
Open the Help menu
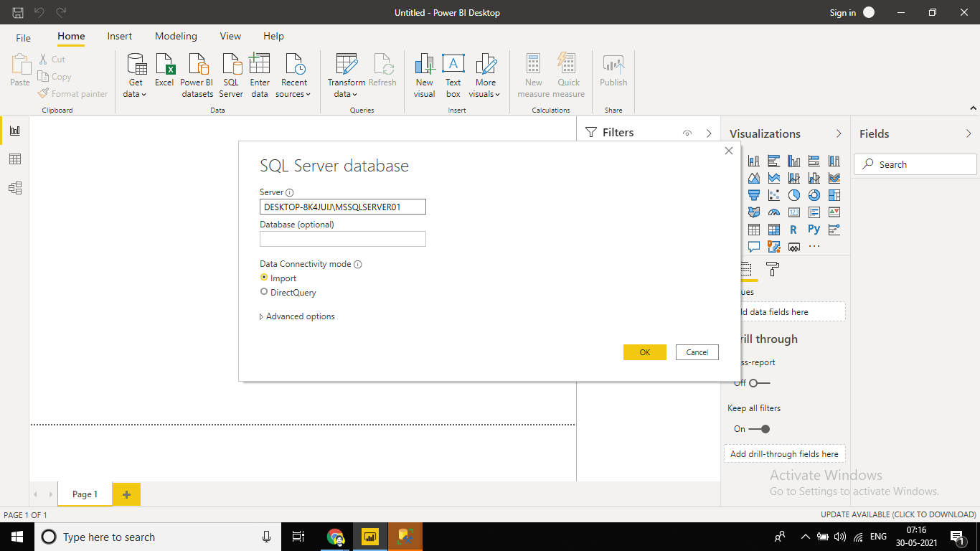[273, 36]
